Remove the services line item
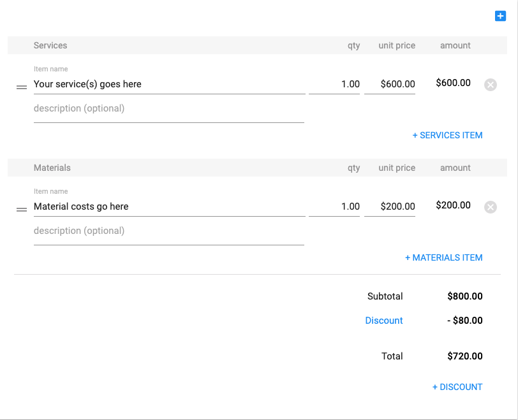Screen dimensions: 518x420 coord(490,85)
